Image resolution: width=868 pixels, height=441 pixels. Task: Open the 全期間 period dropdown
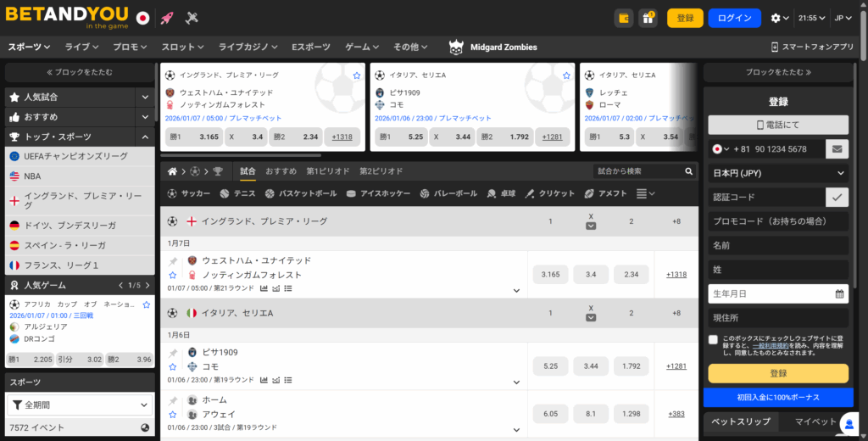(80, 405)
